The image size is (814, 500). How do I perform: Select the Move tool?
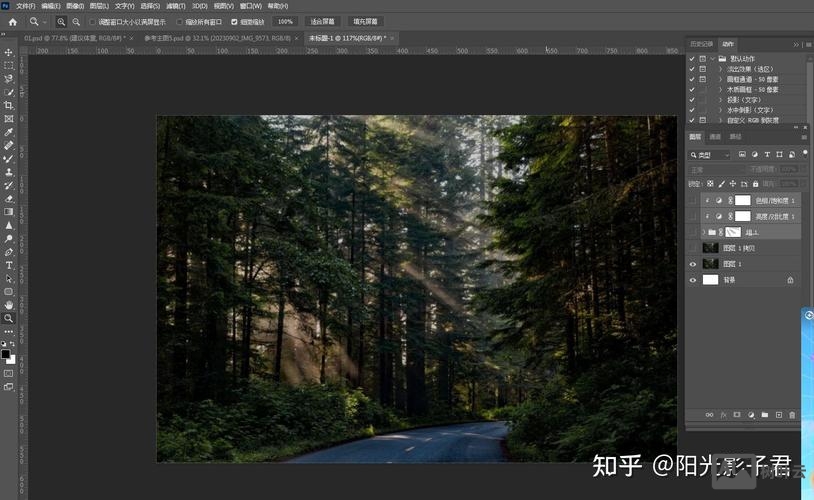[9, 52]
